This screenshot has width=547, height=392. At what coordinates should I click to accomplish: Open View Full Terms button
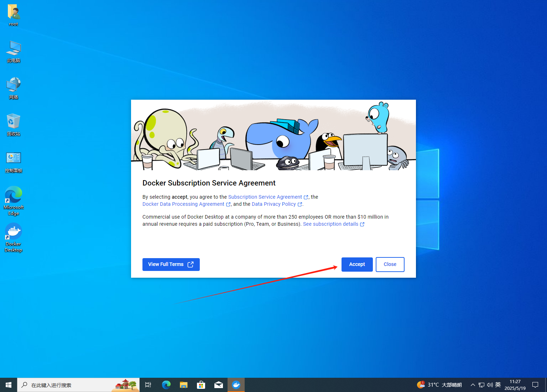point(171,264)
